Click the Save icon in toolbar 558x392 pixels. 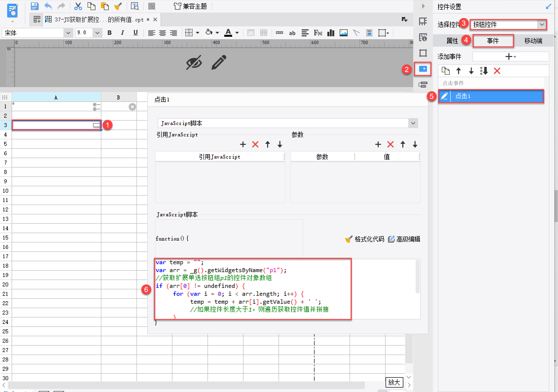point(35,6)
